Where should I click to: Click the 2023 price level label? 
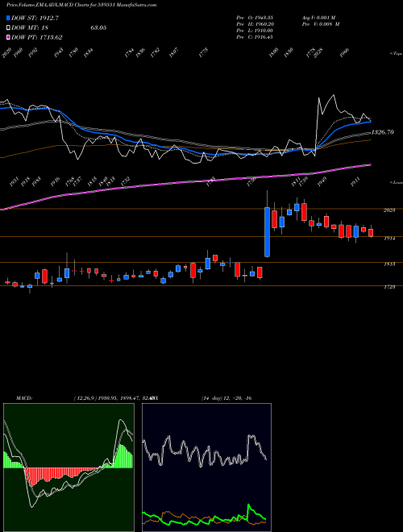tap(389, 210)
